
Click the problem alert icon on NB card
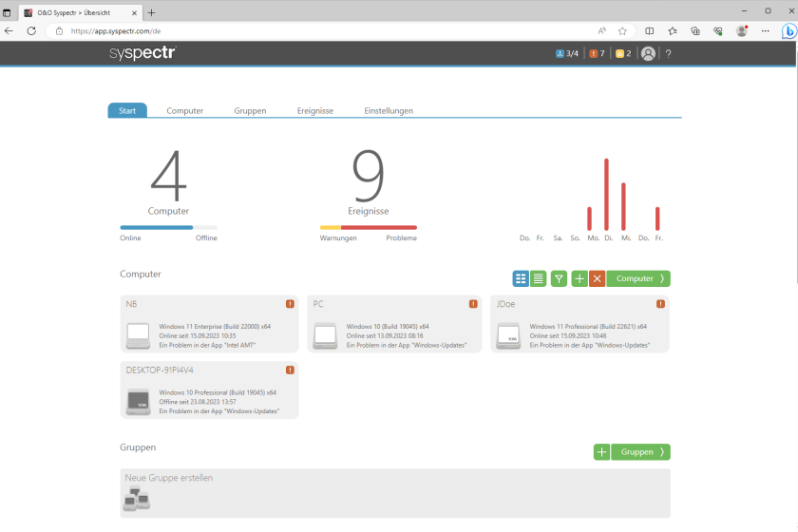[x=290, y=304]
